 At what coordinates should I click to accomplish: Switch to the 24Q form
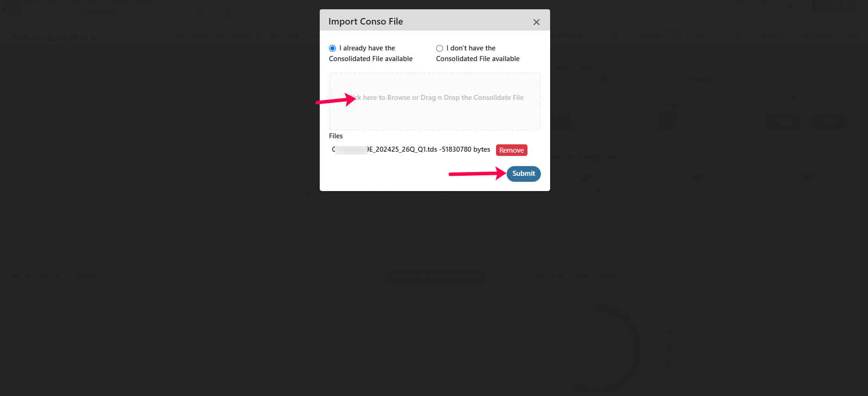pyautogui.click(x=179, y=36)
